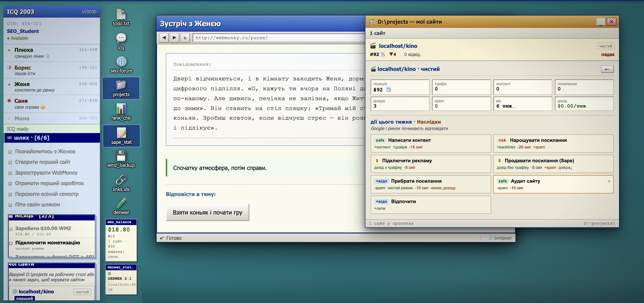The image size is (644, 303).
Task: Toggle the Створити перший сайт checkbox
Action: pos(10,163)
